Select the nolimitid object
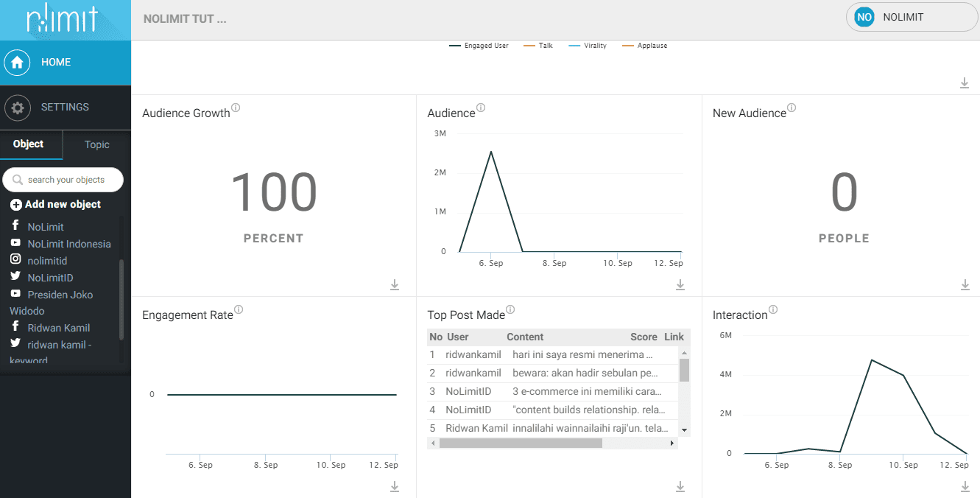Image resolution: width=980 pixels, height=498 pixels. [47, 261]
